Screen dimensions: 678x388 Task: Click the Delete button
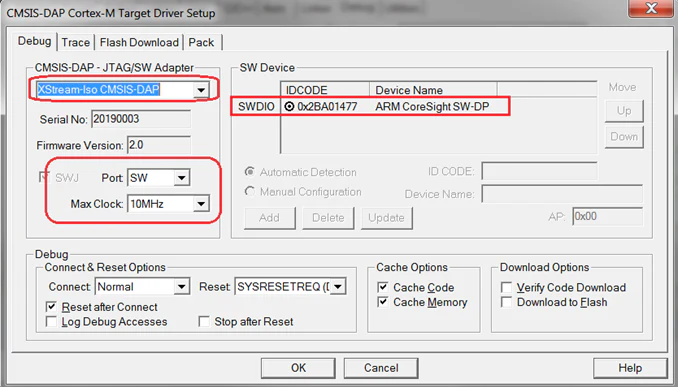tap(328, 218)
